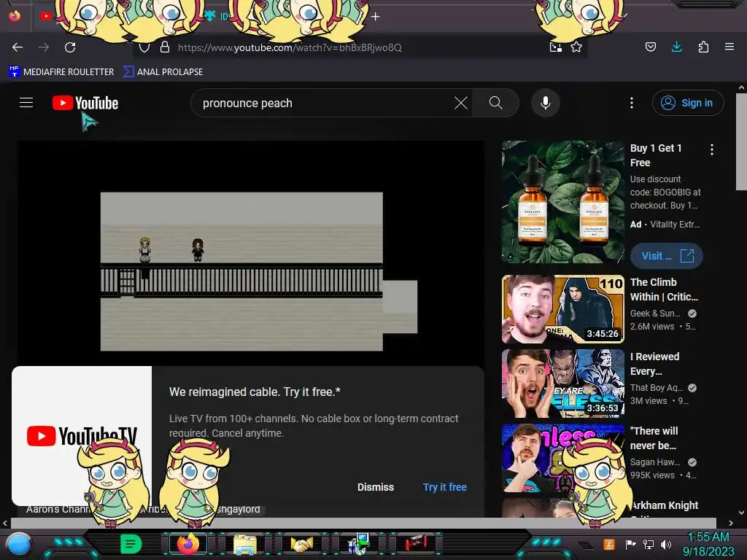Open the Action Center flag icon
Image resolution: width=747 pixels, height=560 pixels.
click(x=630, y=544)
